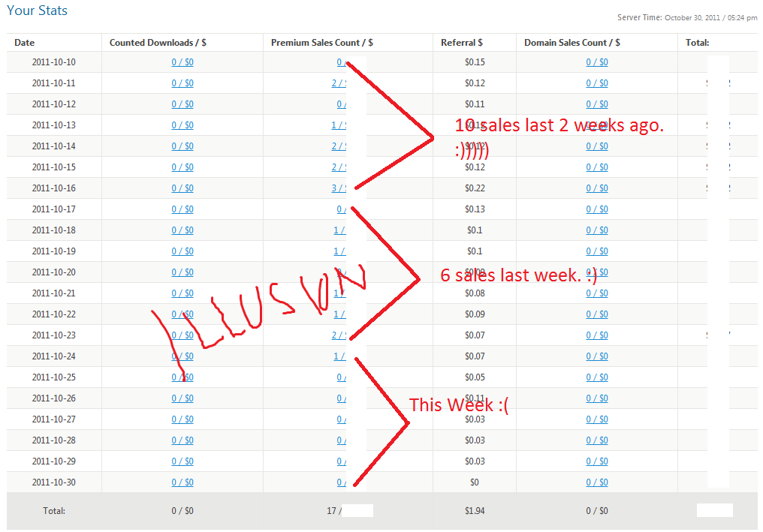Open domain sales link for 2011-10-22

[x=597, y=314]
